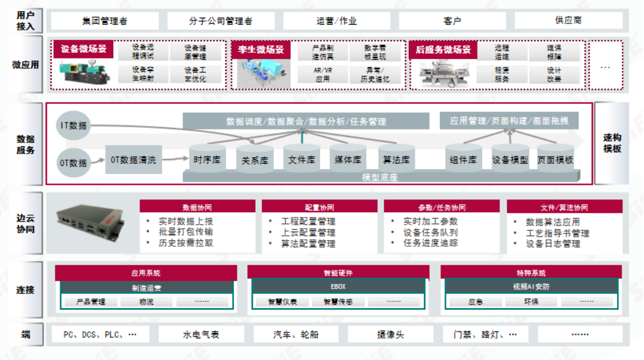
Task: Click the 后服务微场景 red header
Action: click(x=443, y=50)
